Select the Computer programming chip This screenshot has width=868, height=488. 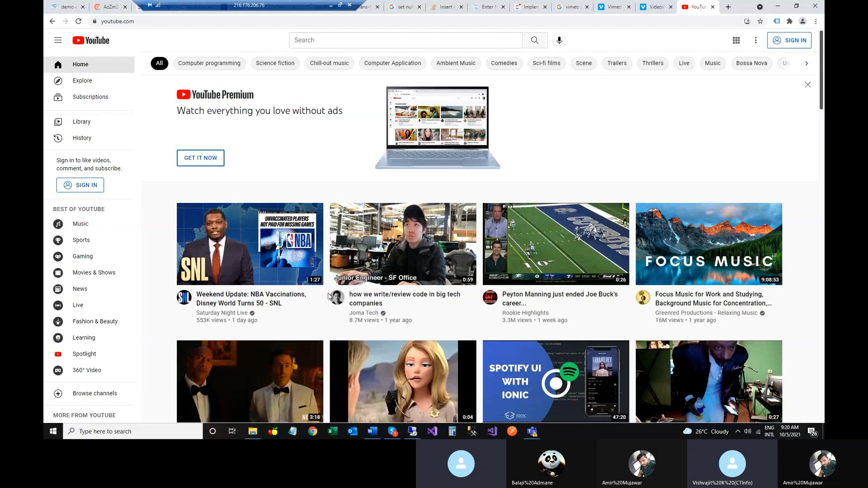click(x=209, y=63)
